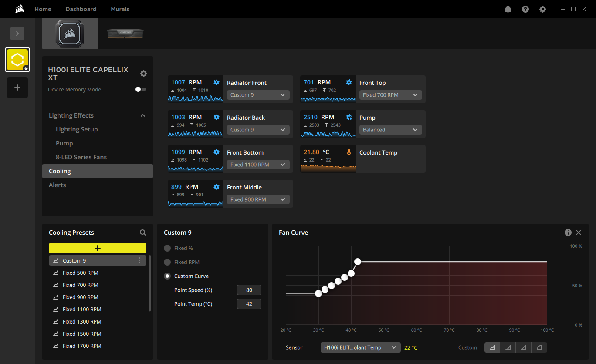Click the Corsair sails logo

pos(19,9)
